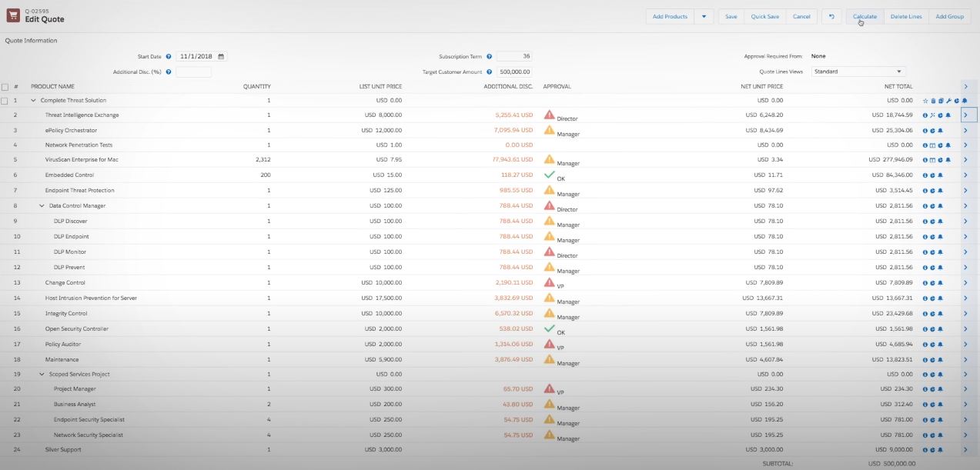Tick the select-all checkbox in table header
The image size is (980, 470).
pyautogui.click(x=5, y=87)
